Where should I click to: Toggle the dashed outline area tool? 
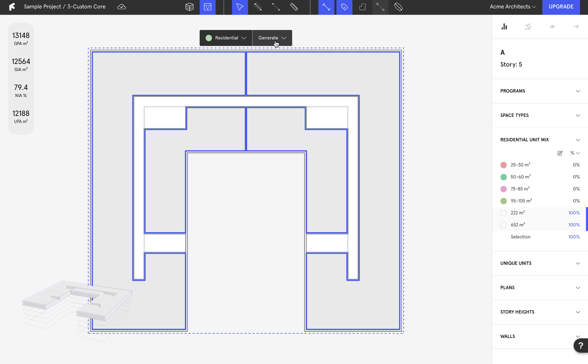362,7
